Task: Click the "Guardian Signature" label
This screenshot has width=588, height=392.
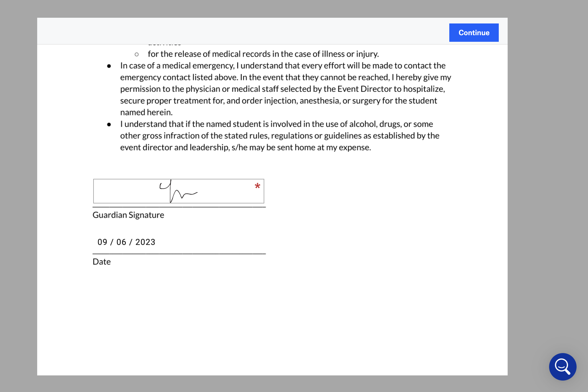Action: (128, 215)
